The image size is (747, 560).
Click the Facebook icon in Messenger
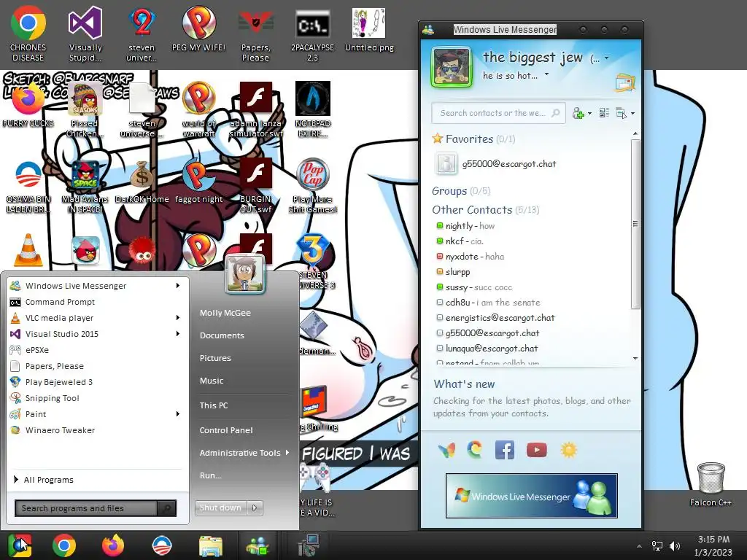click(x=505, y=450)
